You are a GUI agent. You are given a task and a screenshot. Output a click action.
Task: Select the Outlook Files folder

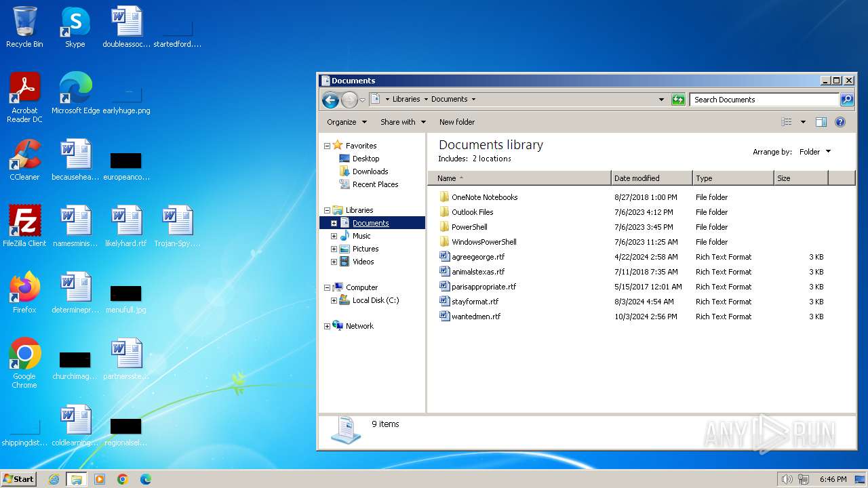tap(472, 212)
